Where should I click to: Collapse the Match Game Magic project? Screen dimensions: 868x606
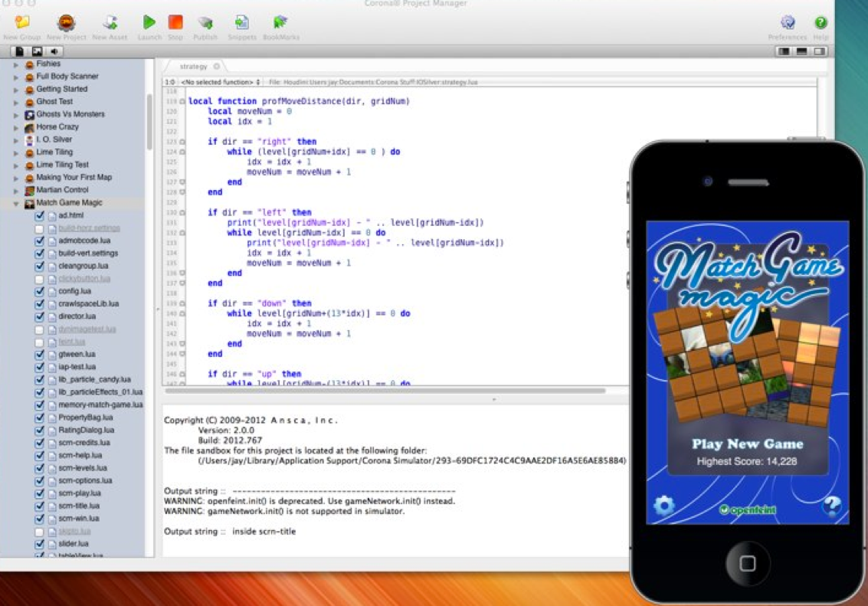pos(16,204)
